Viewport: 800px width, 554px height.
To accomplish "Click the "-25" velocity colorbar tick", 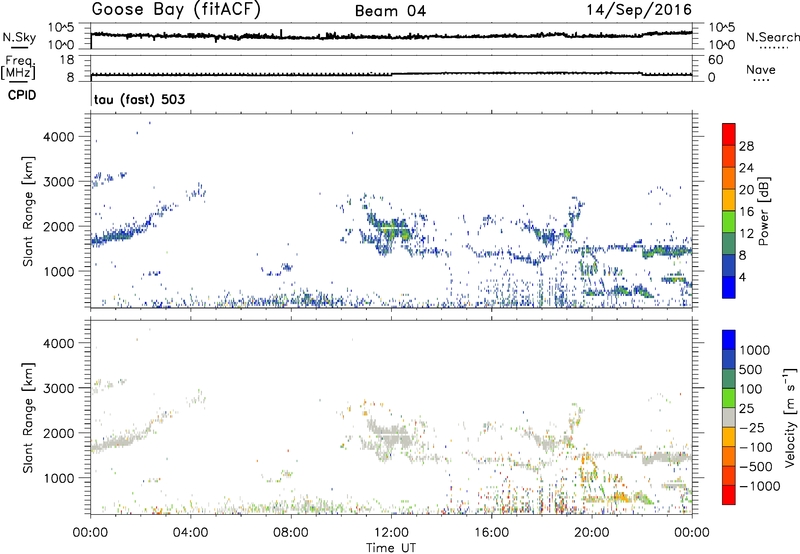I will [752, 427].
